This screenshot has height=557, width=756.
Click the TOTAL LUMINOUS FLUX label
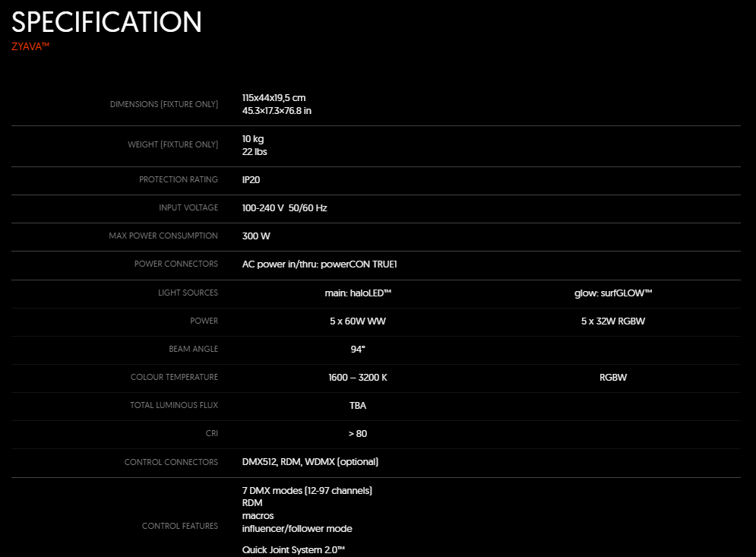tap(174, 405)
